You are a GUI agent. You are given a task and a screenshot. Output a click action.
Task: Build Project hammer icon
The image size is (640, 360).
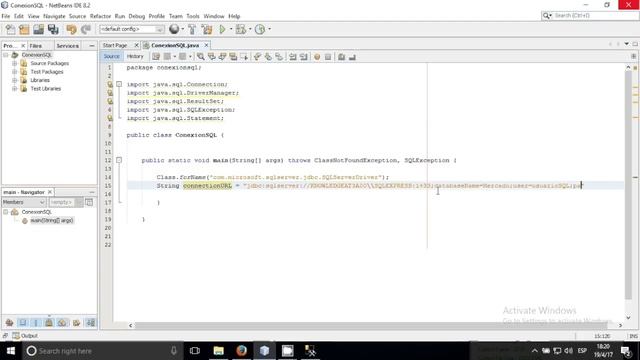pos(192,29)
